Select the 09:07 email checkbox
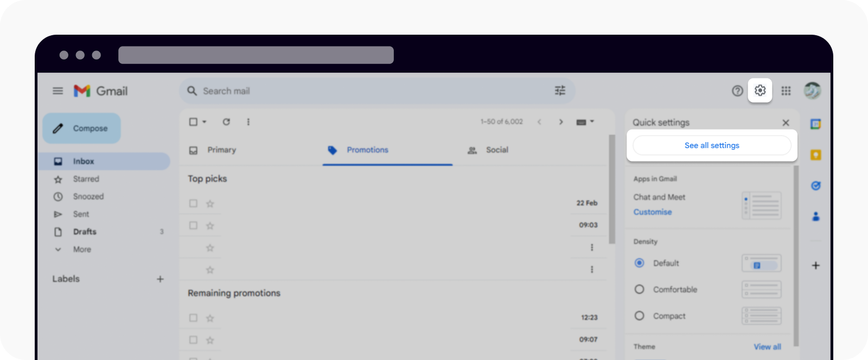 pos(193,340)
